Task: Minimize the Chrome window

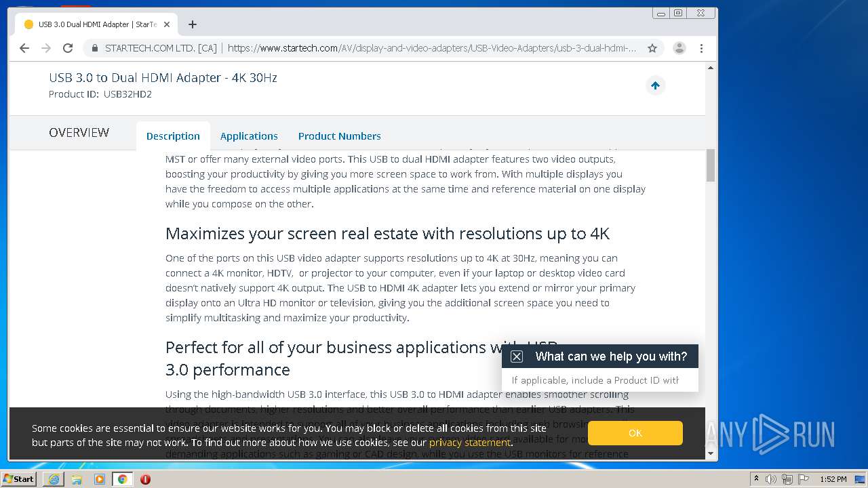Action: point(661,13)
